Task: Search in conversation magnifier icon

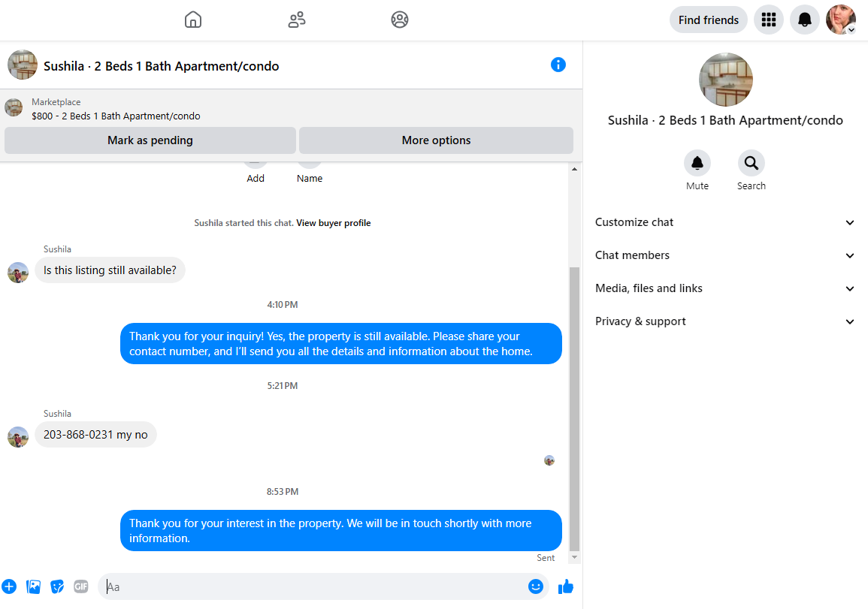Action: click(752, 163)
